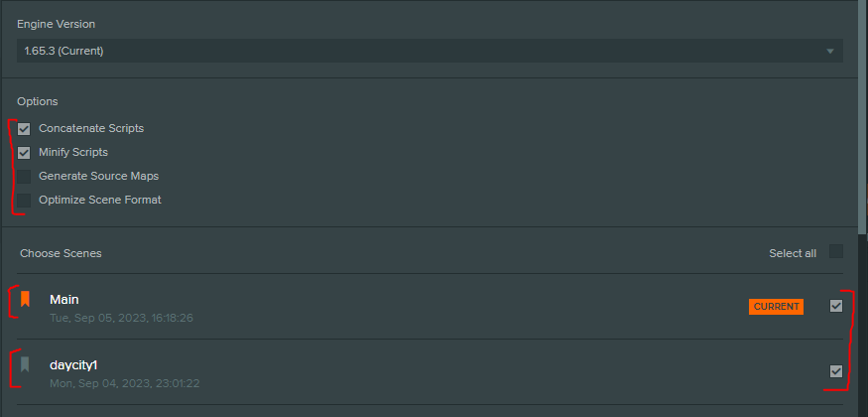Click the gray bookmark icon beside daycity1
The image size is (868, 417).
coord(25,364)
